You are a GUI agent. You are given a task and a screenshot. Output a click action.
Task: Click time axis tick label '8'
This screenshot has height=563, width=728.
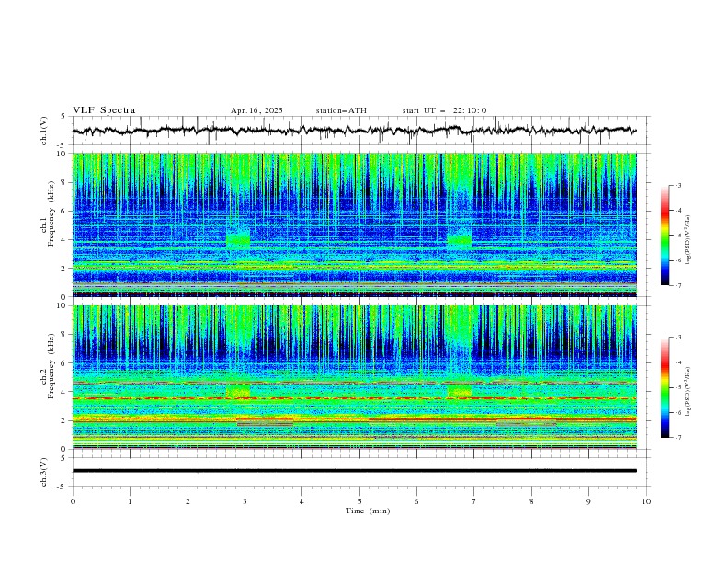531,501
